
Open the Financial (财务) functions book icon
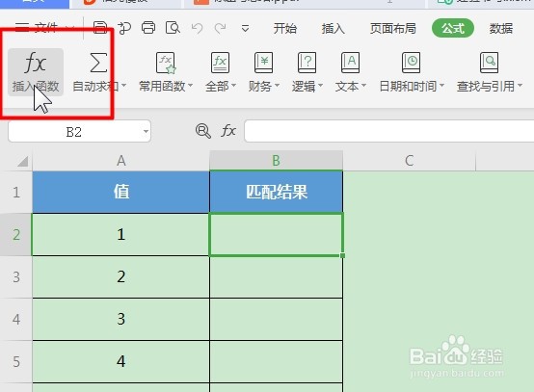263,63
